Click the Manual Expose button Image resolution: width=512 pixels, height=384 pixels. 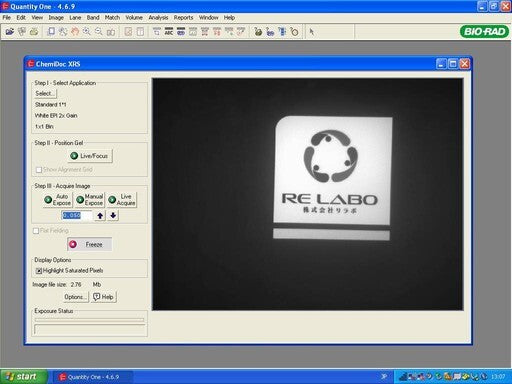[90, 200]
